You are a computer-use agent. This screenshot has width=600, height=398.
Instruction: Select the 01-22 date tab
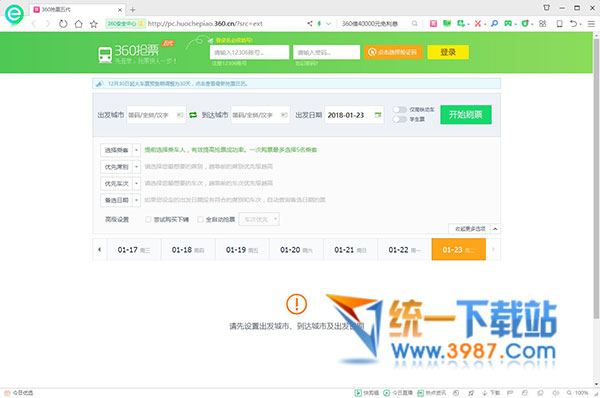[404, 250]
